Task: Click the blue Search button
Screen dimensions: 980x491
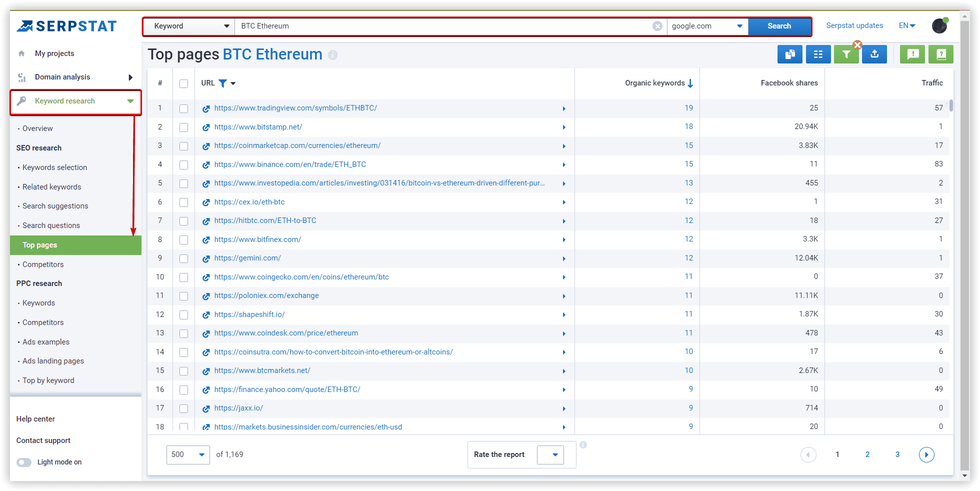Action: 779,26
